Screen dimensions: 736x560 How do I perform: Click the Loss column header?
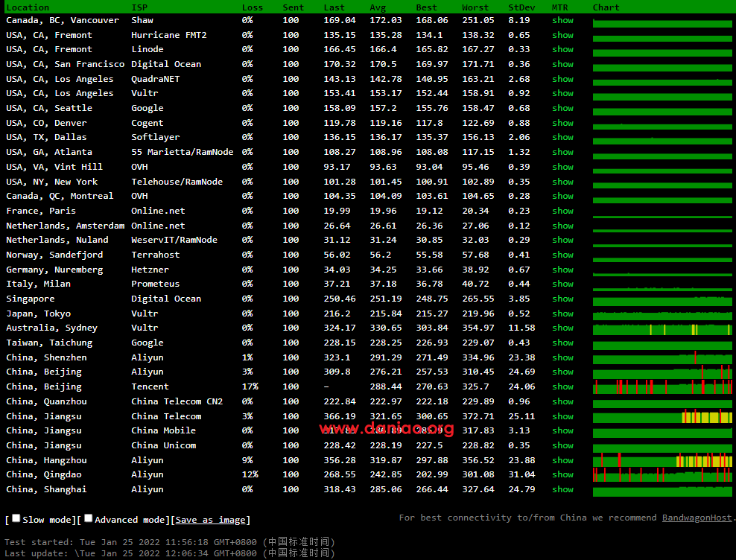[253, 7]
